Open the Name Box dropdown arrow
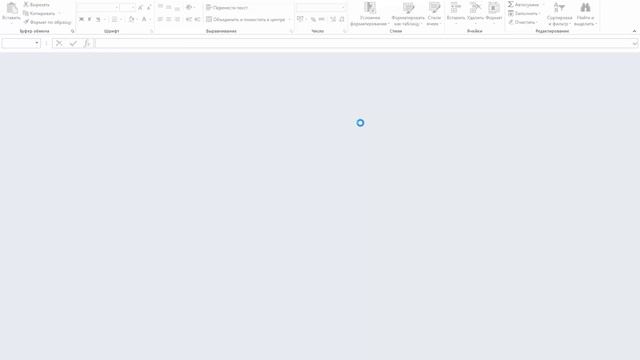The image size is (640, 360). pos(37,43)
